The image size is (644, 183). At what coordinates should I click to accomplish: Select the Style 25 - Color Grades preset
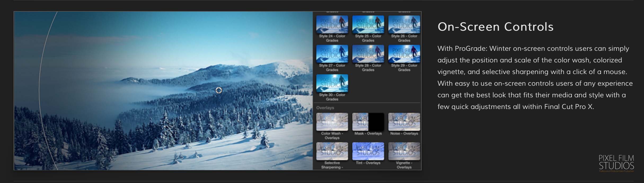368,25
